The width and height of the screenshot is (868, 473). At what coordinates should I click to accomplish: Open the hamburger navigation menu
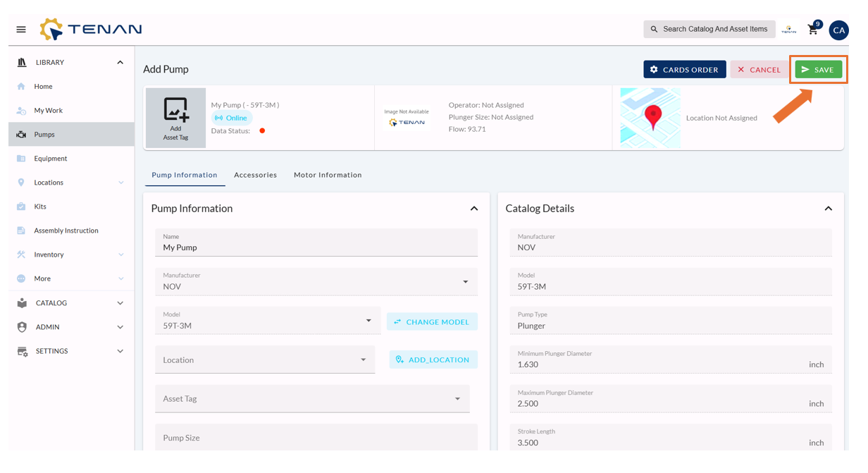coord(21,30)
